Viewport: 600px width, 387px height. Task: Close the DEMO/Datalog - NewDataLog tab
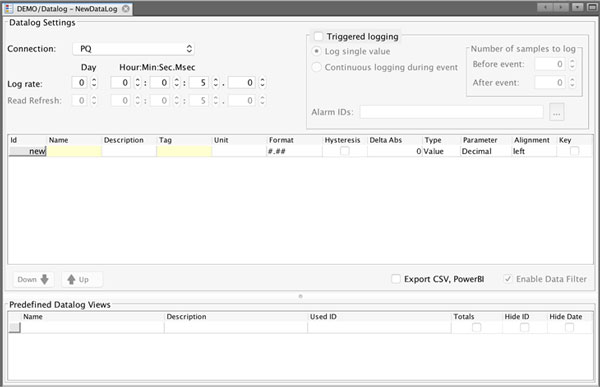pos(126,8)
